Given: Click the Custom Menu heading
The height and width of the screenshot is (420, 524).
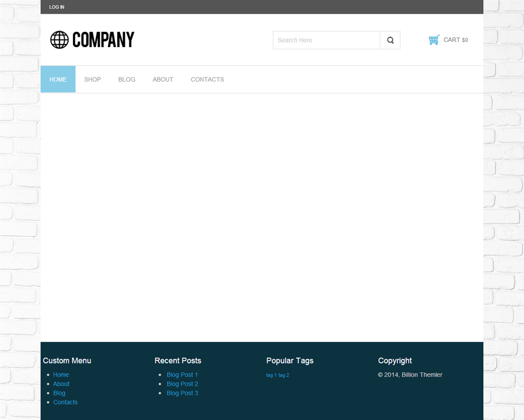Looking at the screenshot, I should (x=67, y=361).
